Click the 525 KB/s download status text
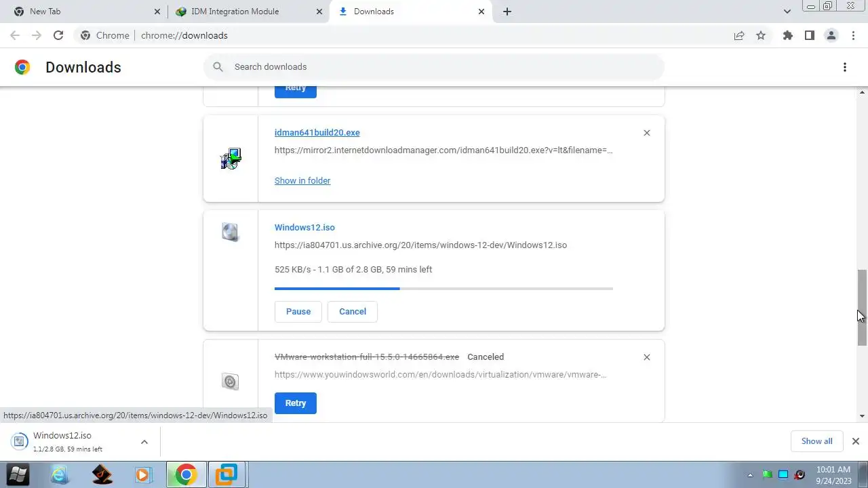This screenshot has height=488, width=868. tap(353, 270)
